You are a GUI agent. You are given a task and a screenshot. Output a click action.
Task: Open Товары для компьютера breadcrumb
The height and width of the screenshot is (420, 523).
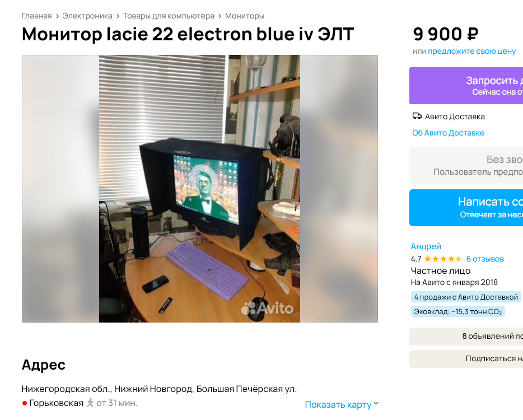click(x=169, y=16)
